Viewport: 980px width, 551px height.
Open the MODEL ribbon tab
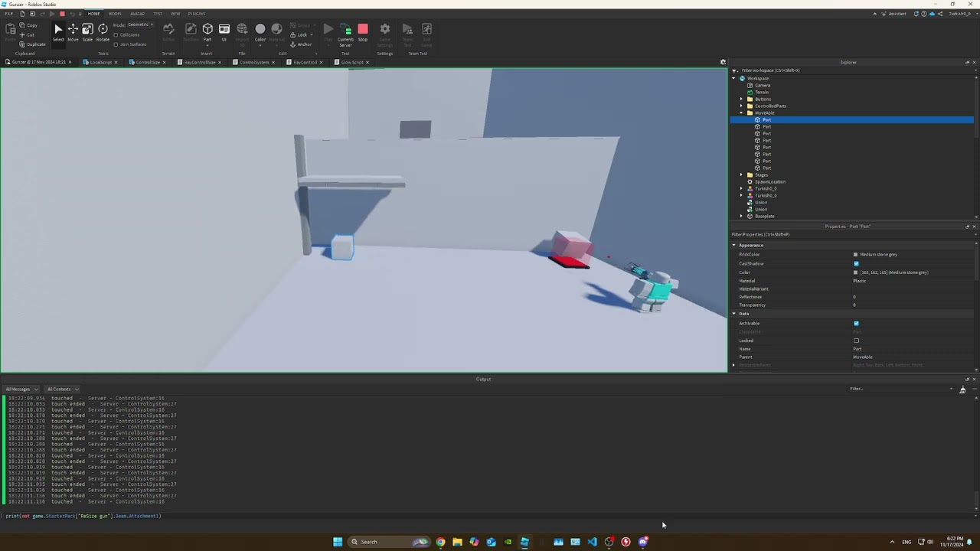pos(115,14)
